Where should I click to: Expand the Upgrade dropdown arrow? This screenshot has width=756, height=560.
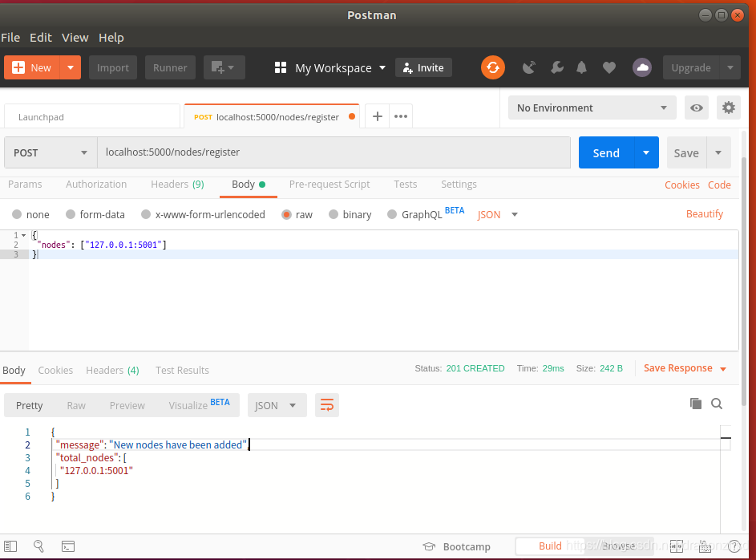tap(730, 67)
